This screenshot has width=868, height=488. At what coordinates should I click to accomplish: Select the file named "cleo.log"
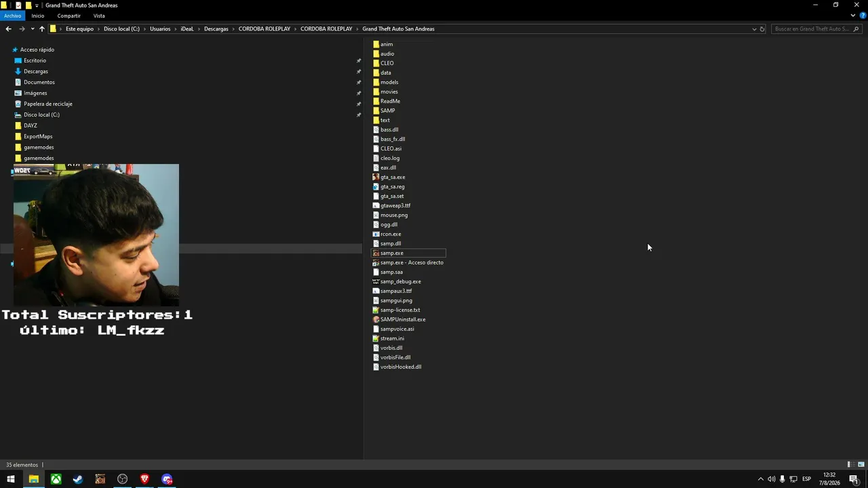(x=390, y=158)
